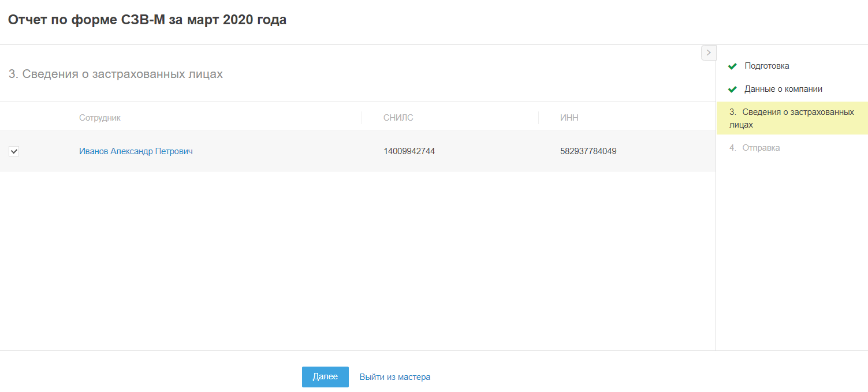
Task: Click the Сотрудник column header
Action: pyautogui.click(x=100, y=118)
